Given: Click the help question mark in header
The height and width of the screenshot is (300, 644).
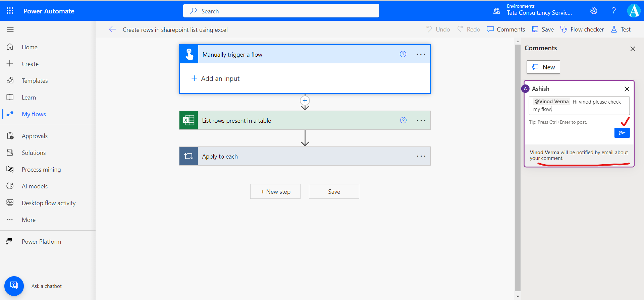Looking at the screenshot, I should 613,11.
